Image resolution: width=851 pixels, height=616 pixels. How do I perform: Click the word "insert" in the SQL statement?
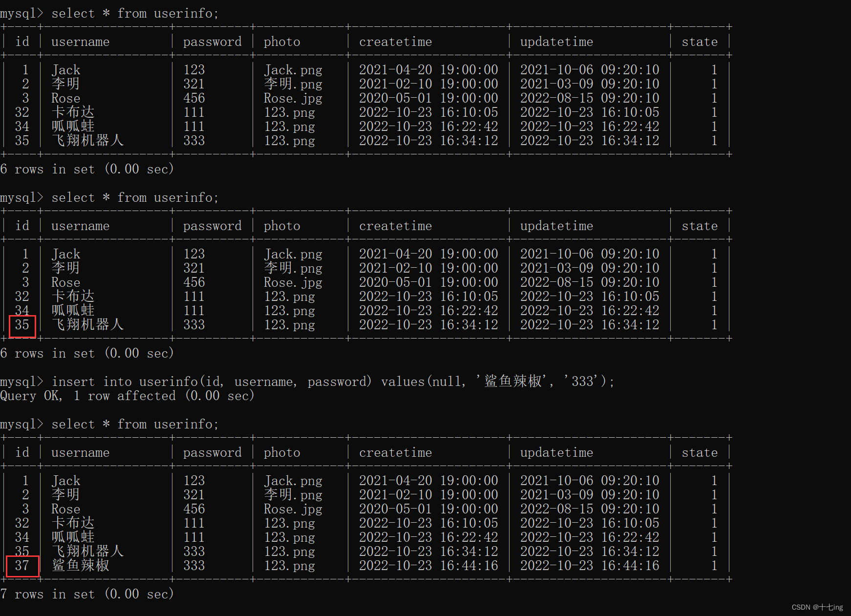pos(73,382)
